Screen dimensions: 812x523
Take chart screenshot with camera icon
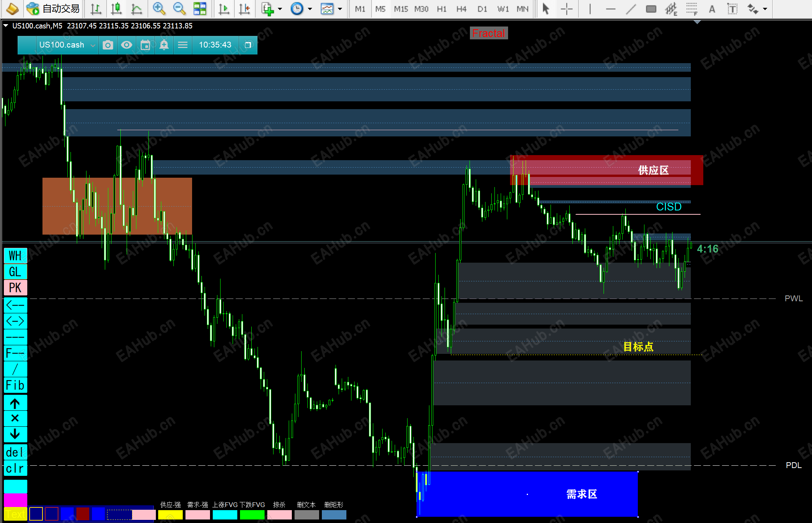(108, 45)
